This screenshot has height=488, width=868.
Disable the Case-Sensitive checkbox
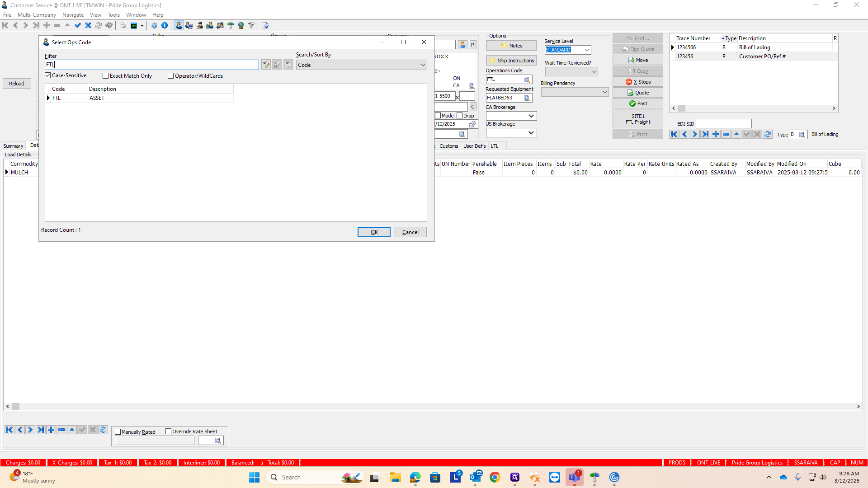[x=48, y=75]
